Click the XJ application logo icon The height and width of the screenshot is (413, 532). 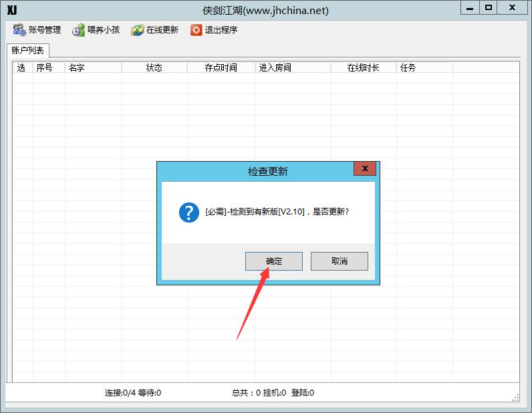[x=12, y=10]
